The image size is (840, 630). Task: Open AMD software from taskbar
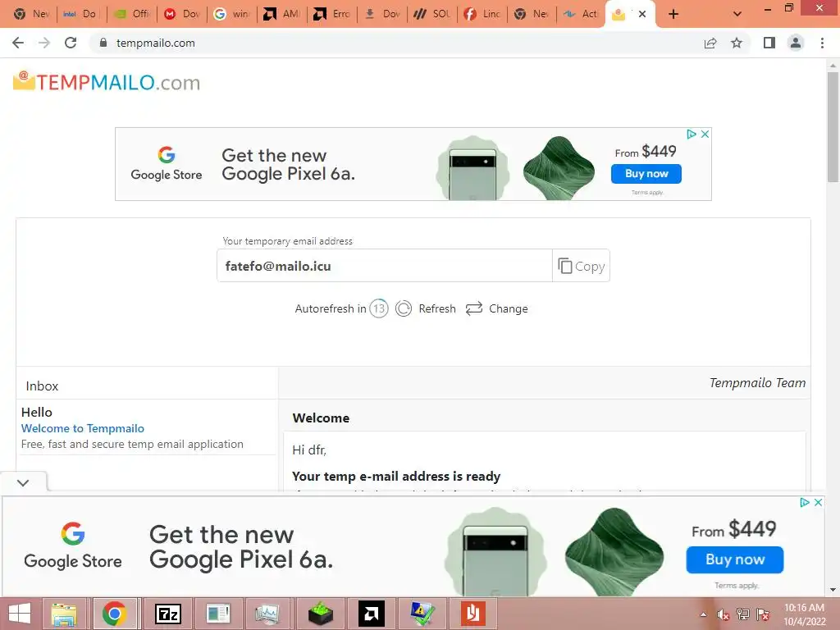(372, 614)
